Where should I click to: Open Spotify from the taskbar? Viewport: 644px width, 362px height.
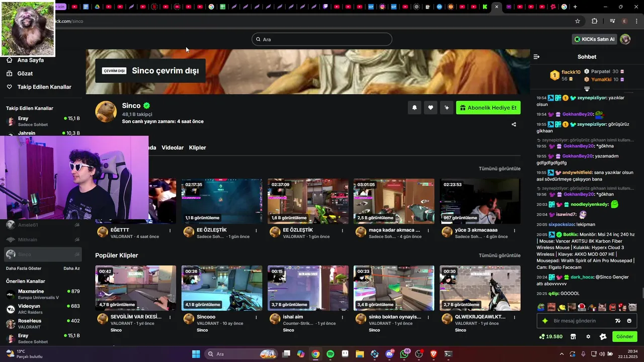[x=330, y=354]
